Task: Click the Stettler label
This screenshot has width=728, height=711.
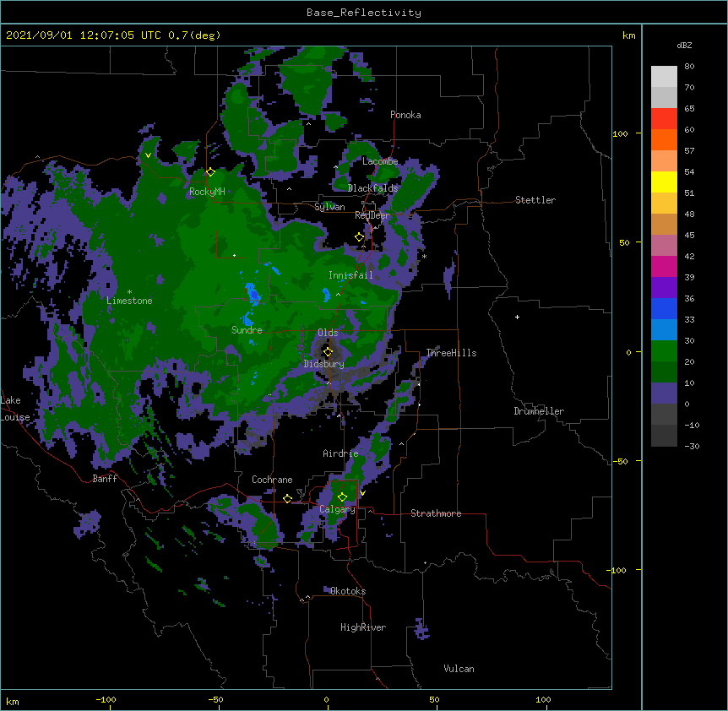Action: click(535, 200)
